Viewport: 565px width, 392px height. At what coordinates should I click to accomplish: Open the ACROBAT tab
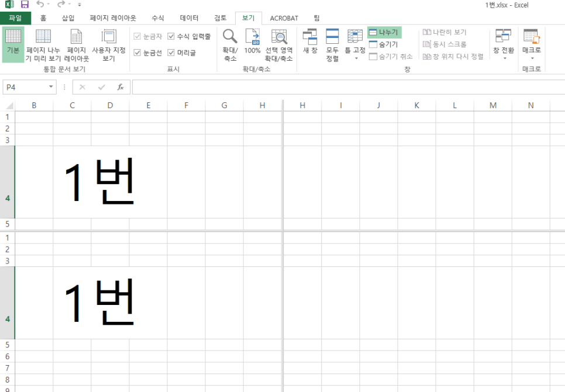pos(284,18)
